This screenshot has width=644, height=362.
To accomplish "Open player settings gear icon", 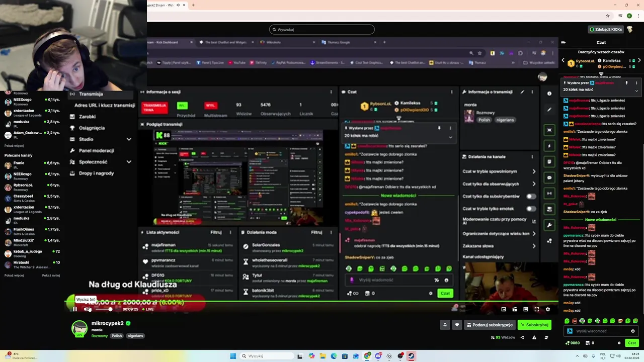I will pos(548,309).
